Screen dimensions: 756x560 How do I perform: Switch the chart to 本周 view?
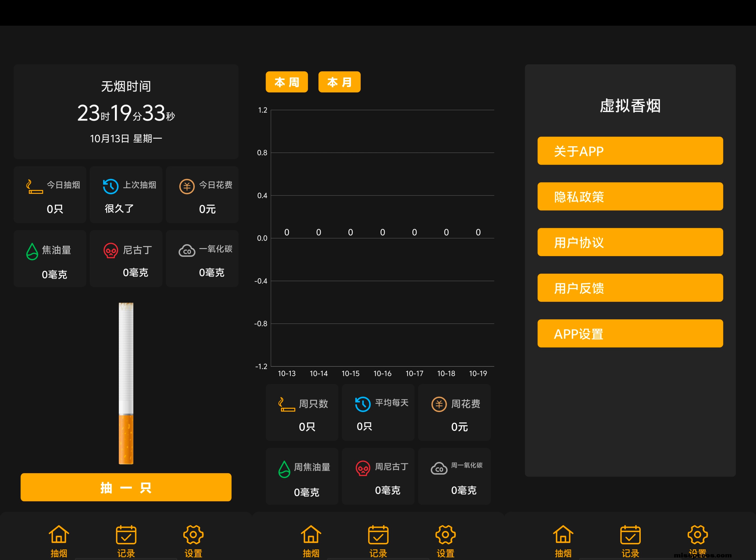287,82
